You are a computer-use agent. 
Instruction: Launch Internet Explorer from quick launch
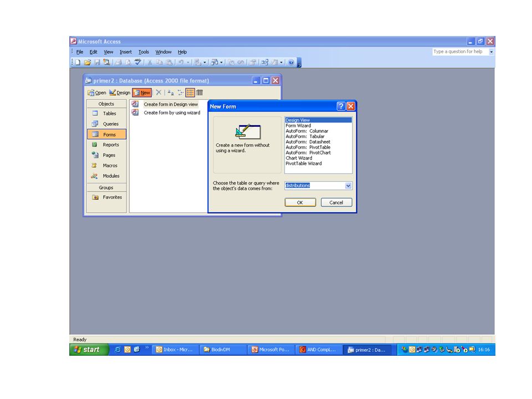point(117,350)
